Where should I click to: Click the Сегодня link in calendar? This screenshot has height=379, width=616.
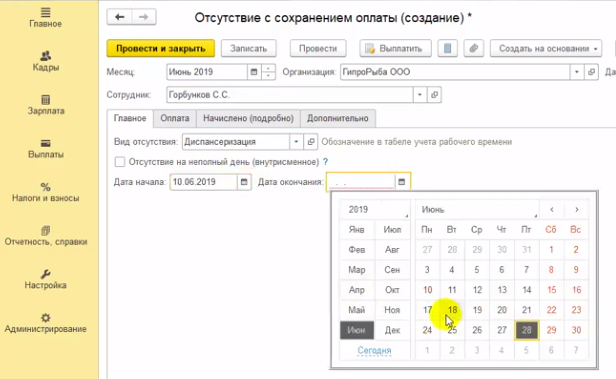tap(374, 350)
